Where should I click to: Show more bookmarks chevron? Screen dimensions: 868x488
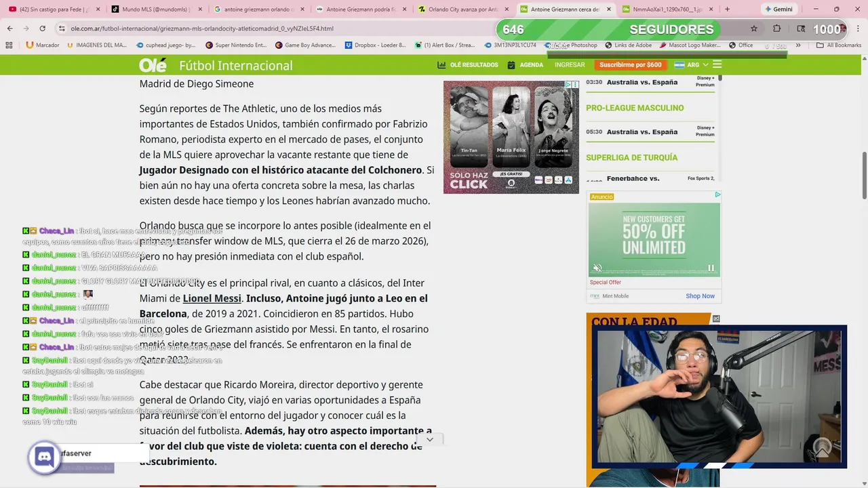pyautogui.click(x=798, y=45)
